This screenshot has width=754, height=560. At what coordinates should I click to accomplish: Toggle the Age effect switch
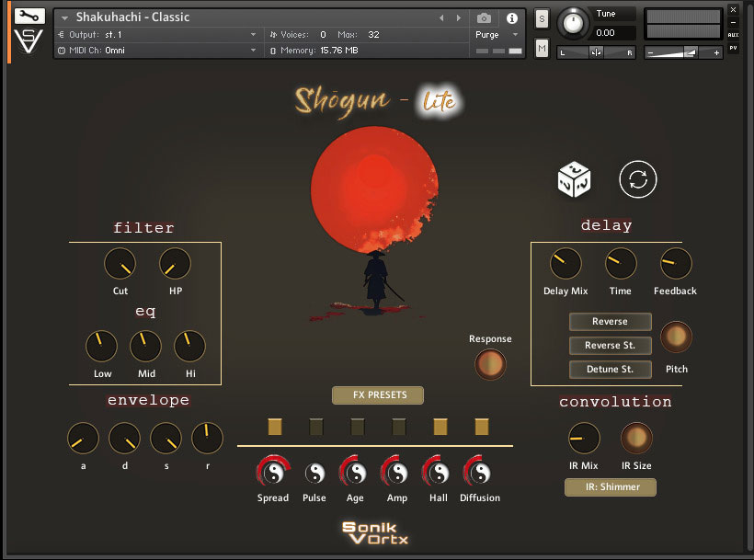pos(358,427)
